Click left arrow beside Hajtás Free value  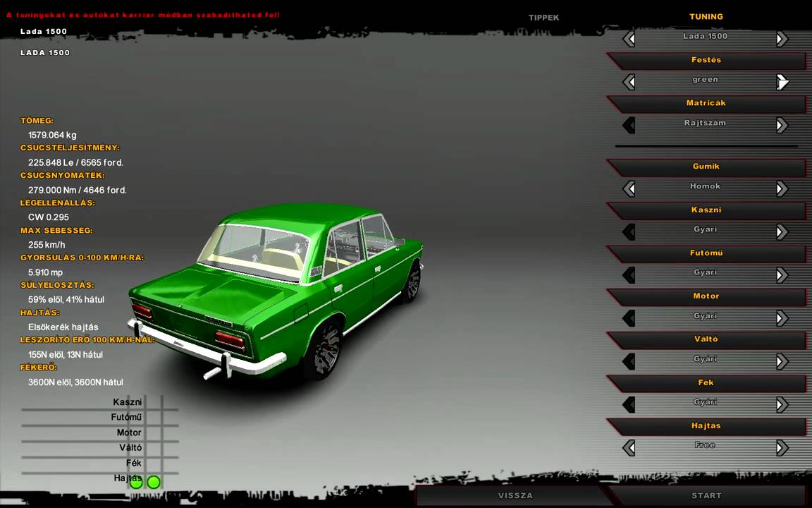point(629,447)
